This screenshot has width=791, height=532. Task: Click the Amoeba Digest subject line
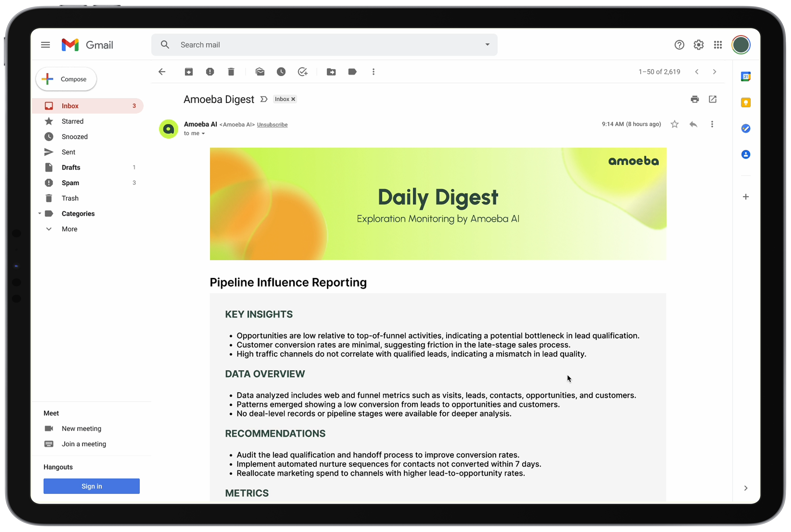pos(219,99)
